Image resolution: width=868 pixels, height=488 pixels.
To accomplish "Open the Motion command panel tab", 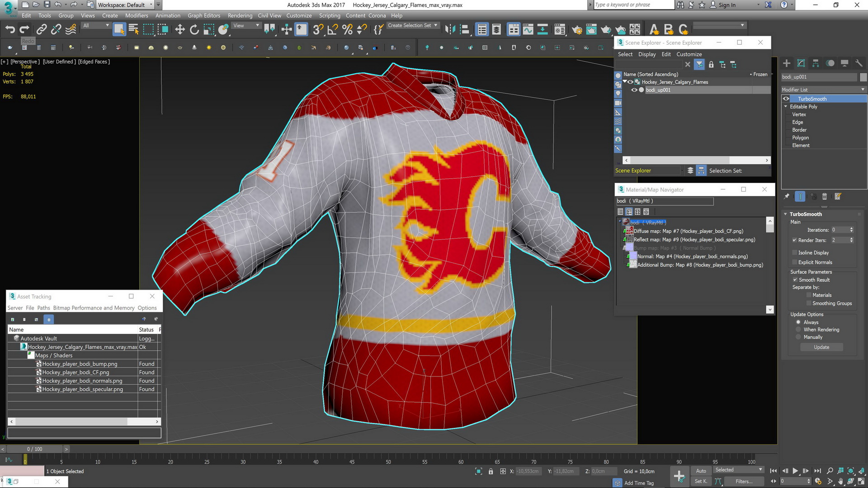I will point(830,63).
